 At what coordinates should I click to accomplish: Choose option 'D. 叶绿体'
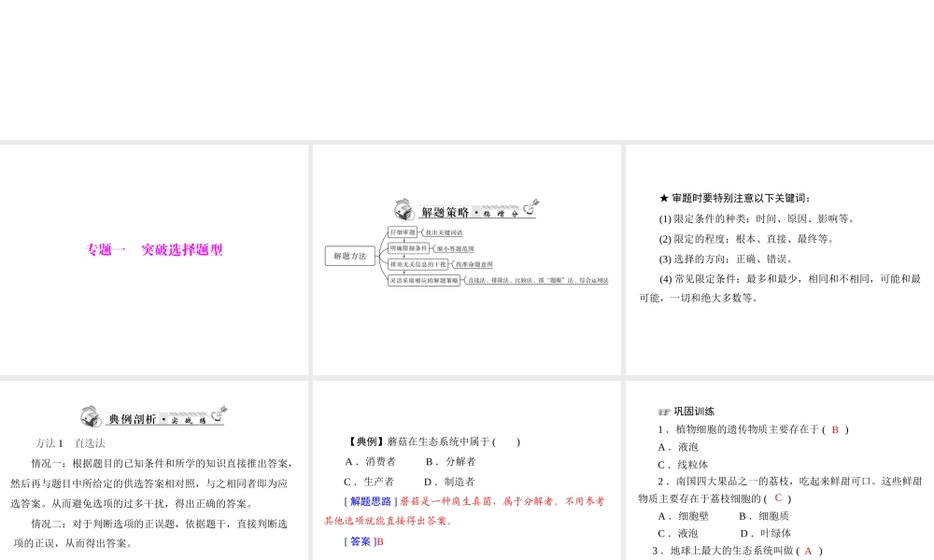point(766,533)
